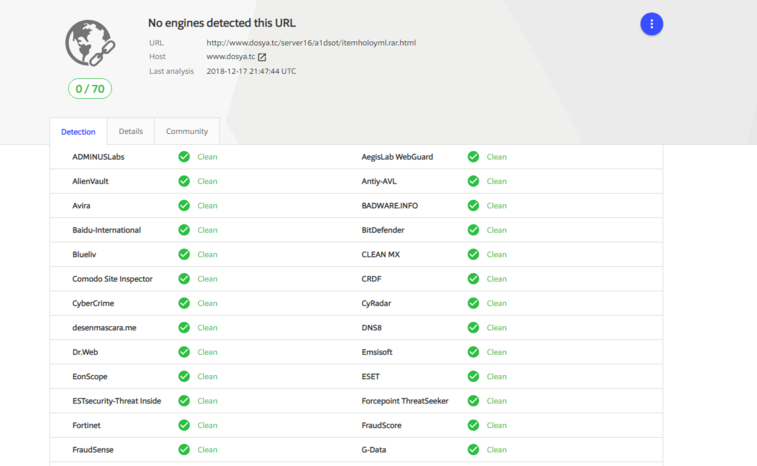Switch to the Detection tab

pos(78,131)
